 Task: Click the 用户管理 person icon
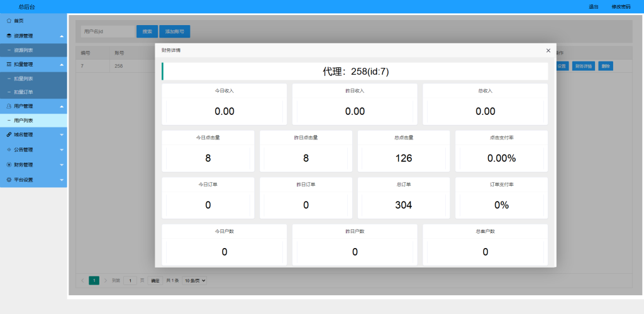[x=9, y=106]
